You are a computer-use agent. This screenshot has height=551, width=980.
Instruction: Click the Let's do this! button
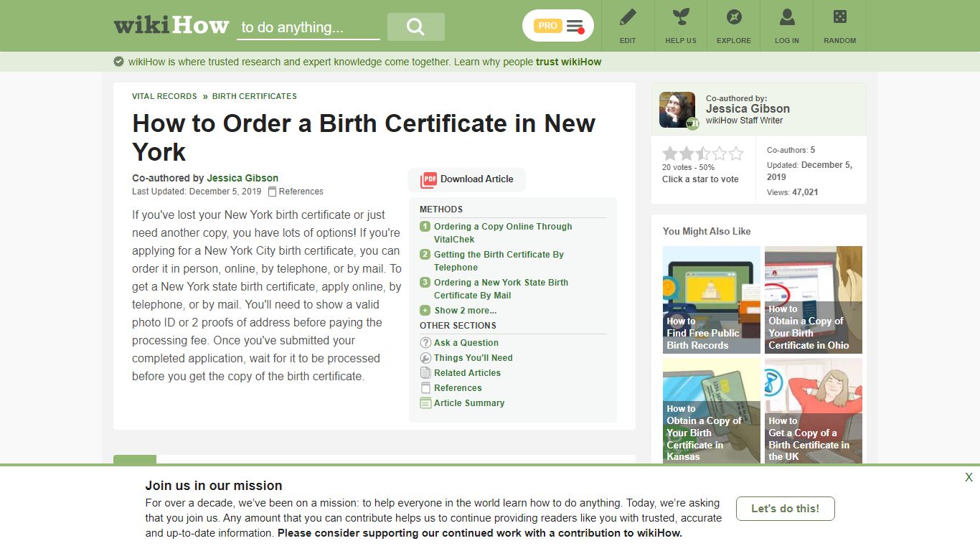tap(786, 509)
